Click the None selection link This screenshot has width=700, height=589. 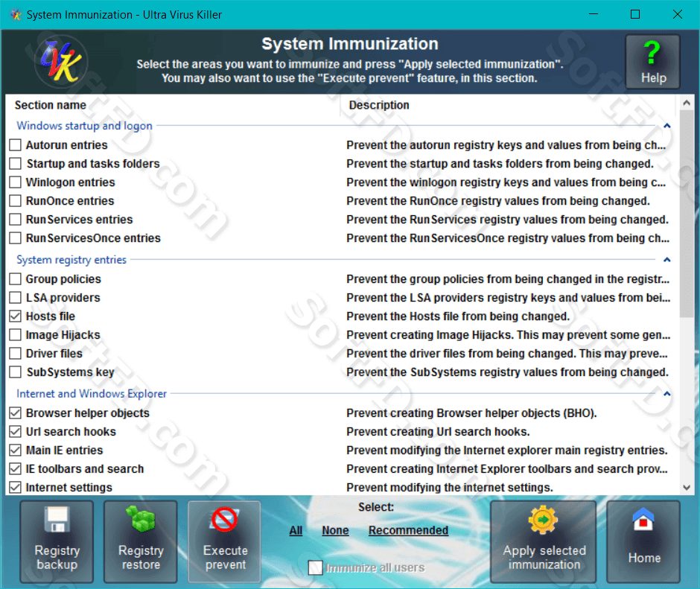coord(335,530)
